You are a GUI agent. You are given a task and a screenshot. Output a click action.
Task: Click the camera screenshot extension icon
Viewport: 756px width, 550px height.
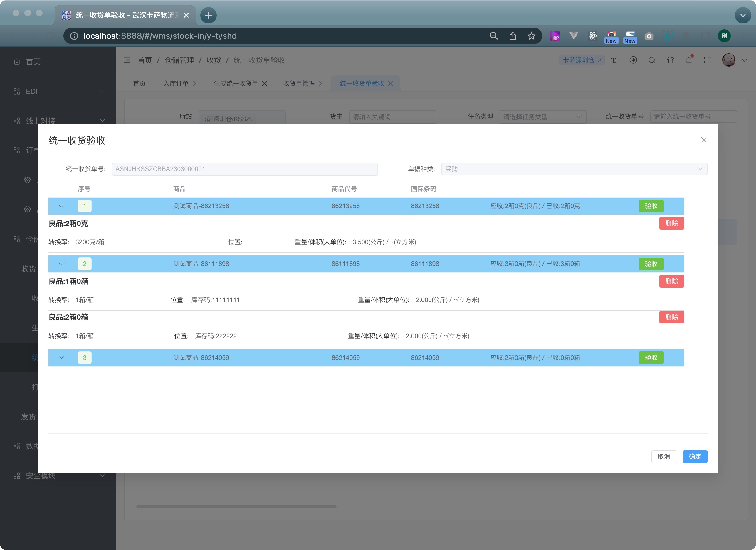pos(649,36)
